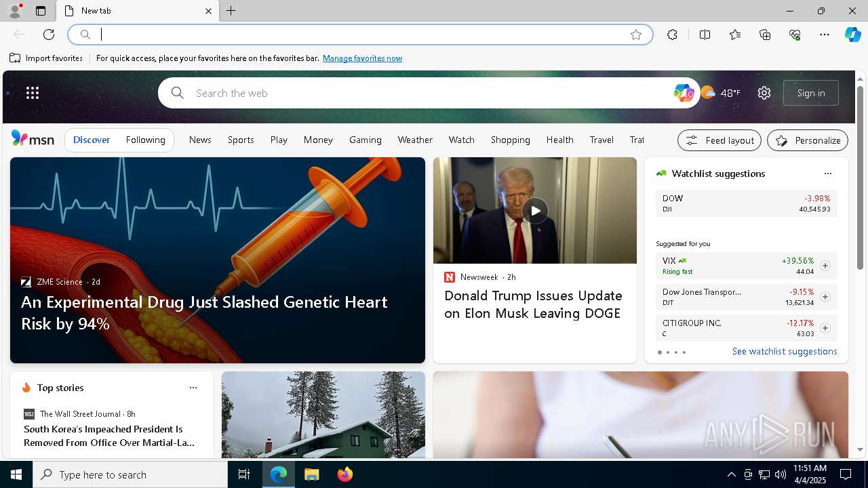Open the Favorites hub icon

click(735, 35)
